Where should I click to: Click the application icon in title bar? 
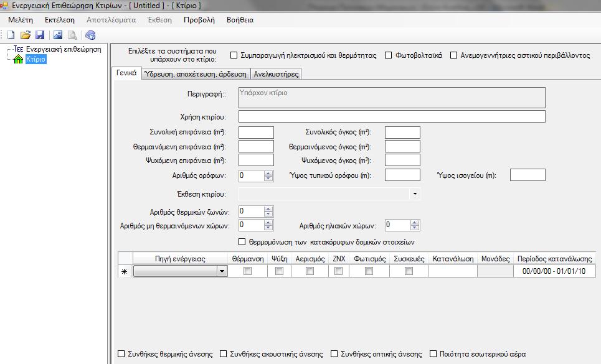[4, 6]
